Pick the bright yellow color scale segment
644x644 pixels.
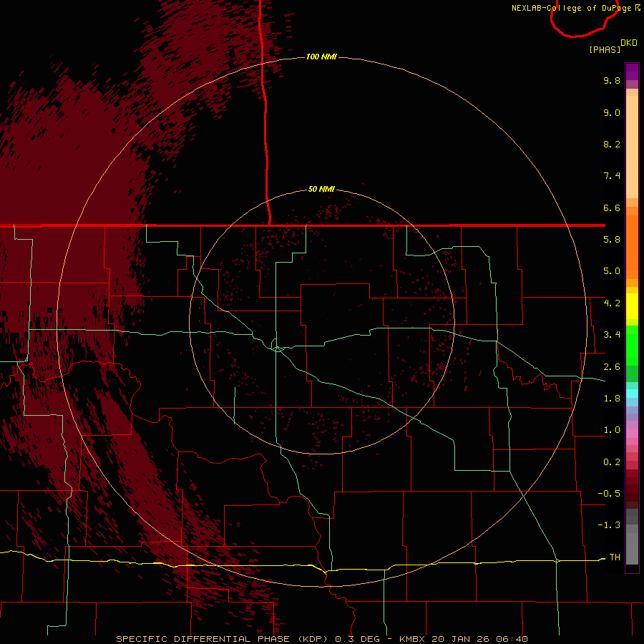(632, 306)
